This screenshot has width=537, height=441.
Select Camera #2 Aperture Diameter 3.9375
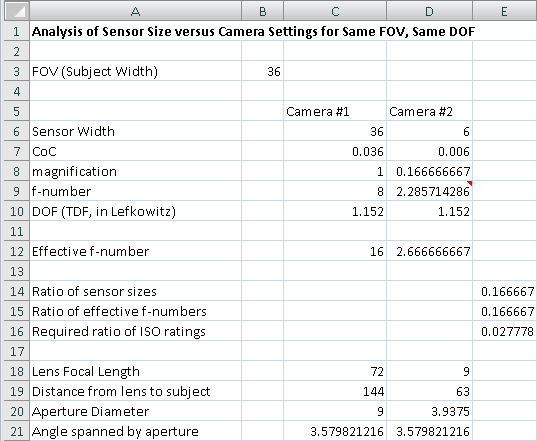[430, 411]
